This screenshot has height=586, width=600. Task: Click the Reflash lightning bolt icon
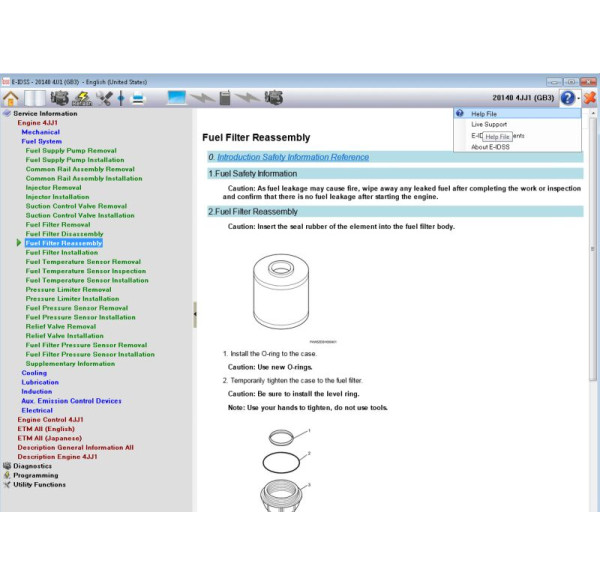pos(82,97)
